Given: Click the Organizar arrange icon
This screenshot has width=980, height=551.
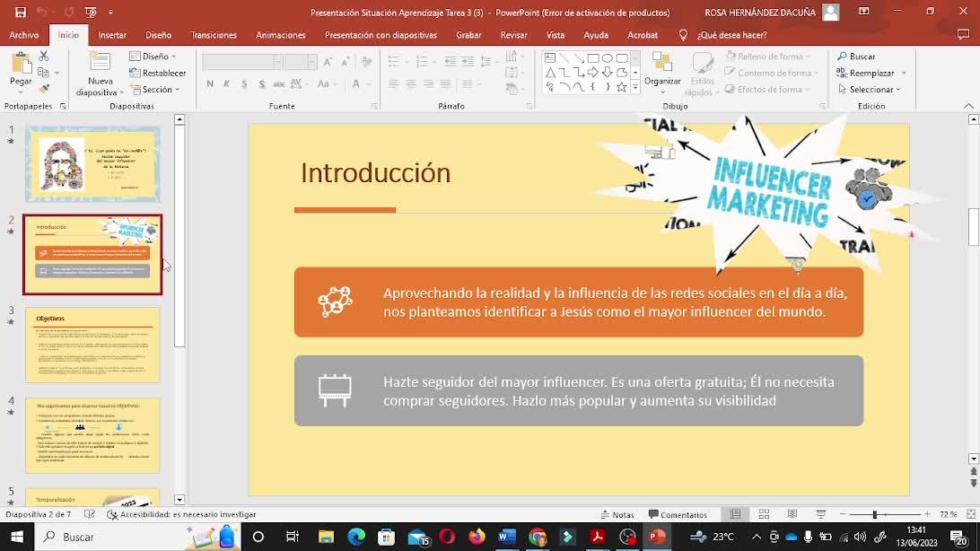Looking at the screenshot, I should coord(662,65).
